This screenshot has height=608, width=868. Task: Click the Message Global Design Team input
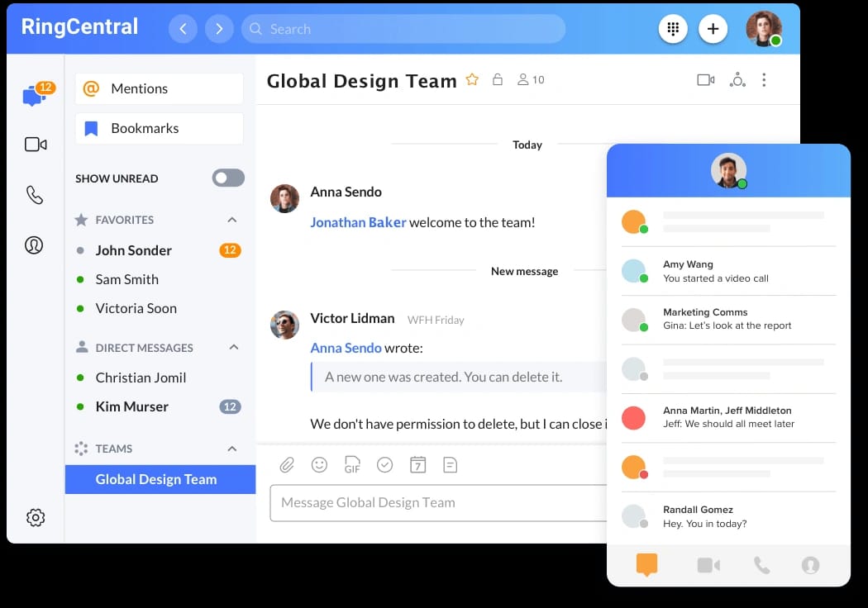coord(438,503)
